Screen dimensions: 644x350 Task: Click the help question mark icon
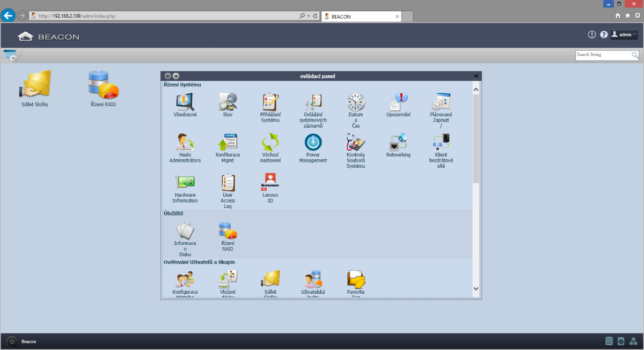(604, 34)
